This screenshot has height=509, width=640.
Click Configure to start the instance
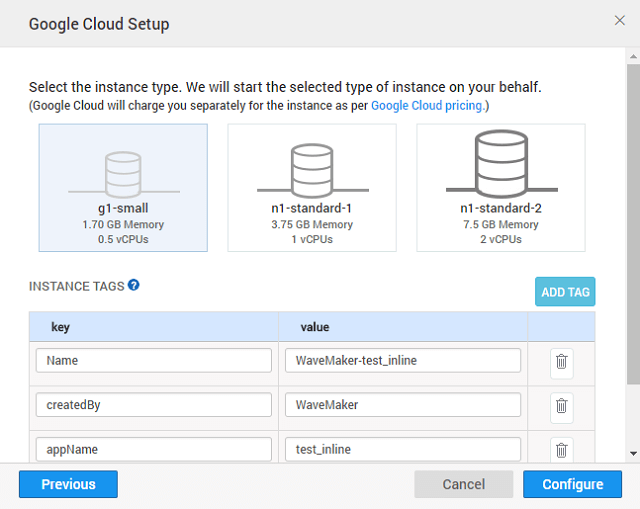[573, 484]
